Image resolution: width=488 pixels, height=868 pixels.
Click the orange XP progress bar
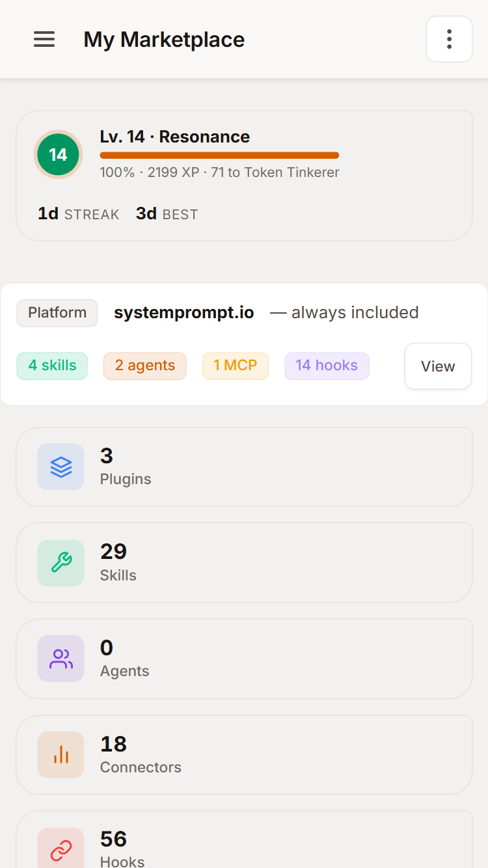[219, 154]
